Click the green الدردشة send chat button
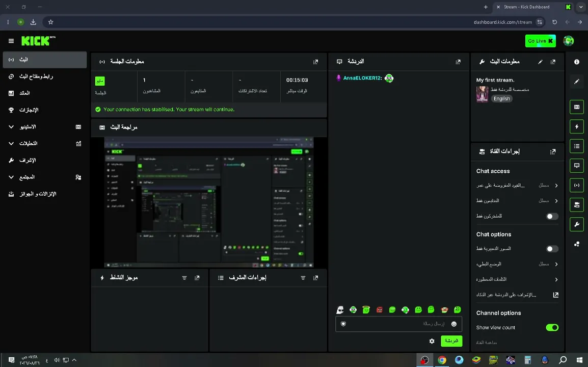The width and height of the screenshot is (588, 367). coord(451,340)
